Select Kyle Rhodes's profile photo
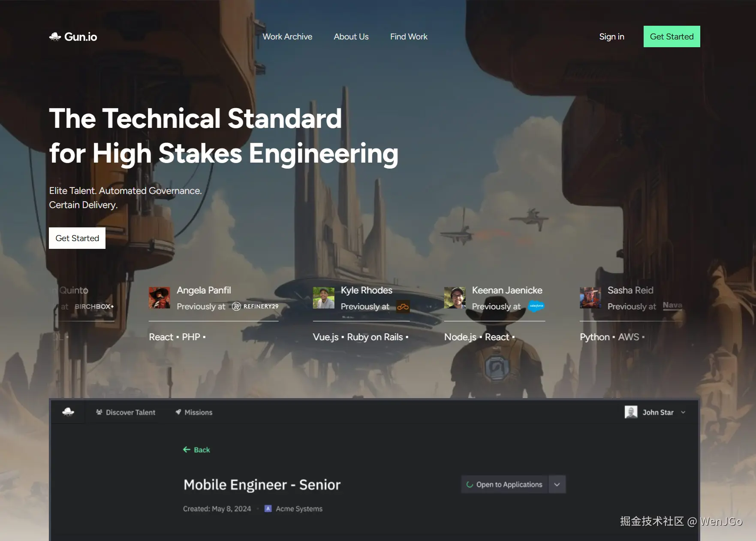The width and height of the screenshot is (756, 541). 324,298
